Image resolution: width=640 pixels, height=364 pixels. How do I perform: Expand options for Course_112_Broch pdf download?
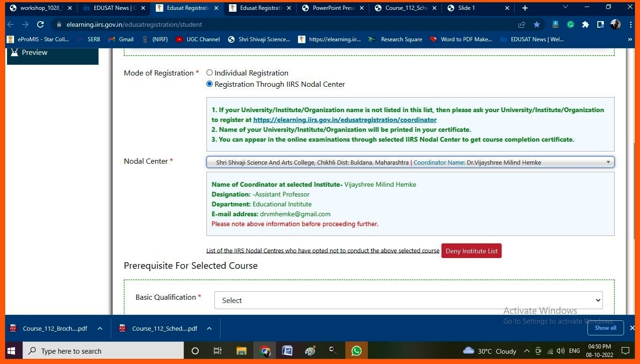100,328
